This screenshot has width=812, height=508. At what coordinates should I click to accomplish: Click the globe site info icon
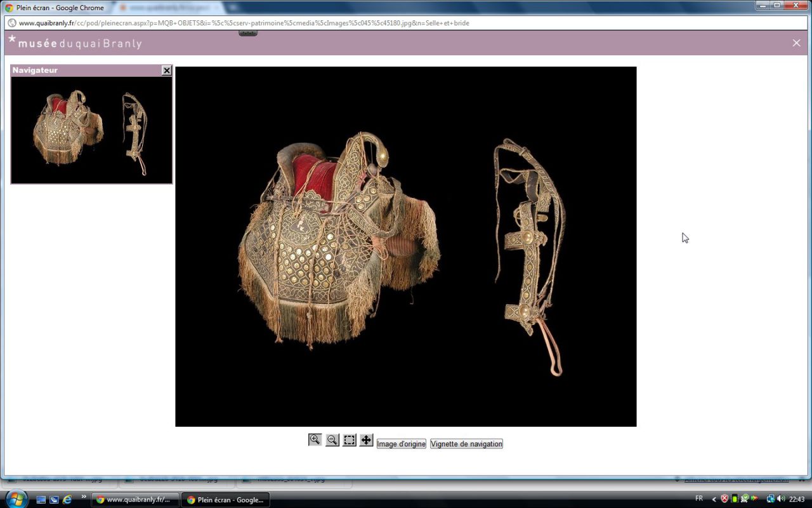(x=11, y=23)
